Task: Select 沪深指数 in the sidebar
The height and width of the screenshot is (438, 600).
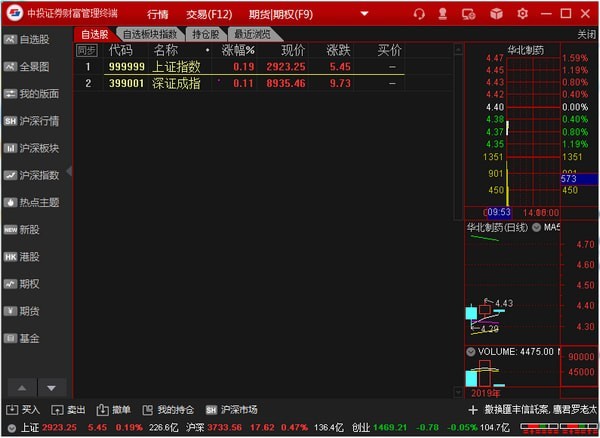Action: click(31, 175)
